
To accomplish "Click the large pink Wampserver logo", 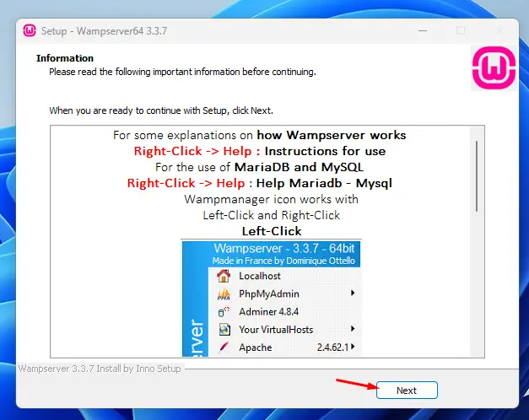I will (x=494, y=67).
